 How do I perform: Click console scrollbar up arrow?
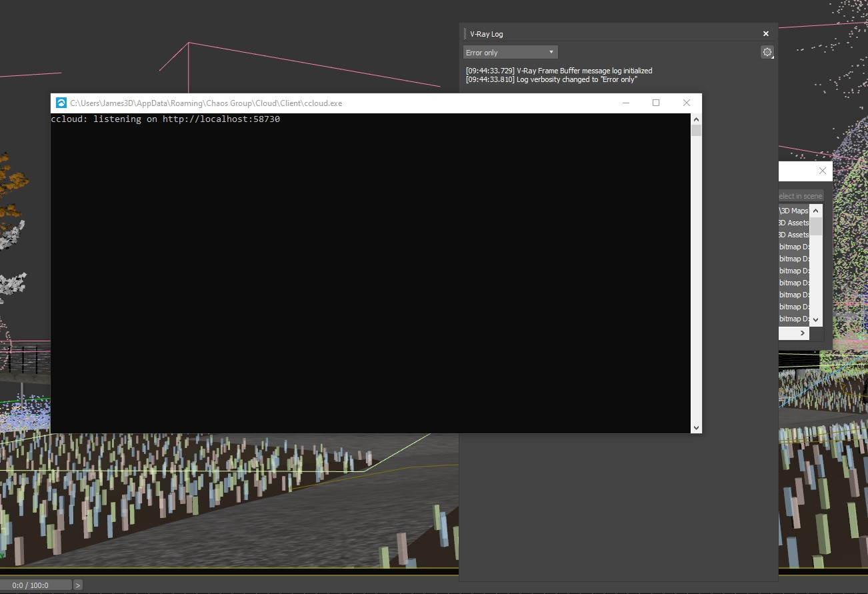tap(696, 119)
